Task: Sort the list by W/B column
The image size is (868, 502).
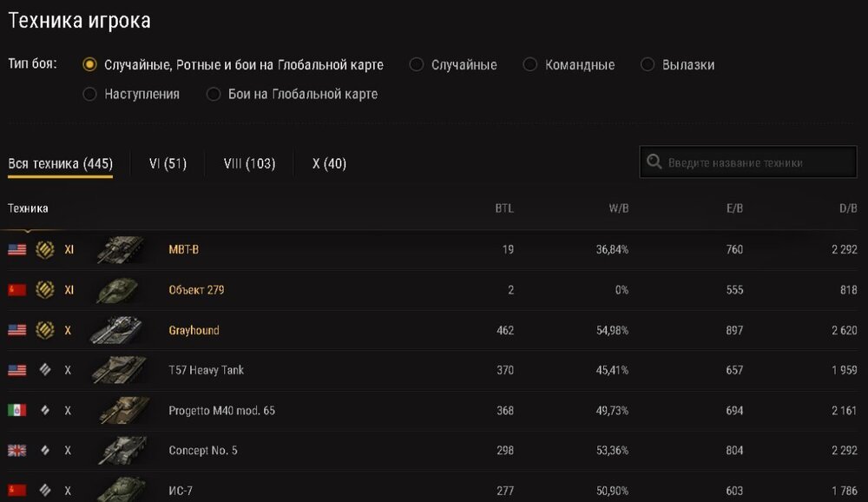Action: 618,208
